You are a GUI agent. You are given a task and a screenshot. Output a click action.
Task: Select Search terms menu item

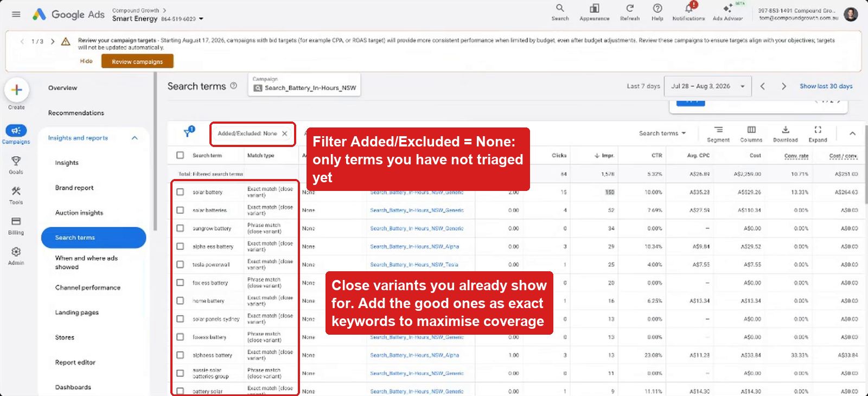pyautogui.click(x=94, y=238)
